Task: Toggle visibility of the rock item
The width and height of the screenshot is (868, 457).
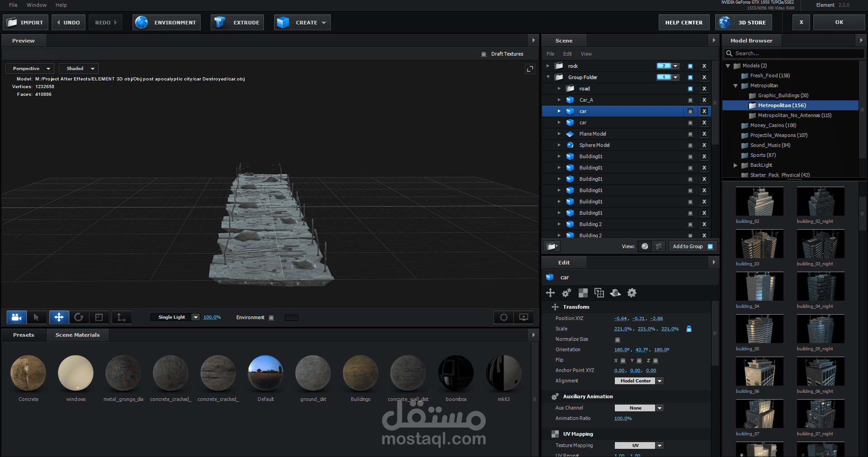Action: point(690,66)
